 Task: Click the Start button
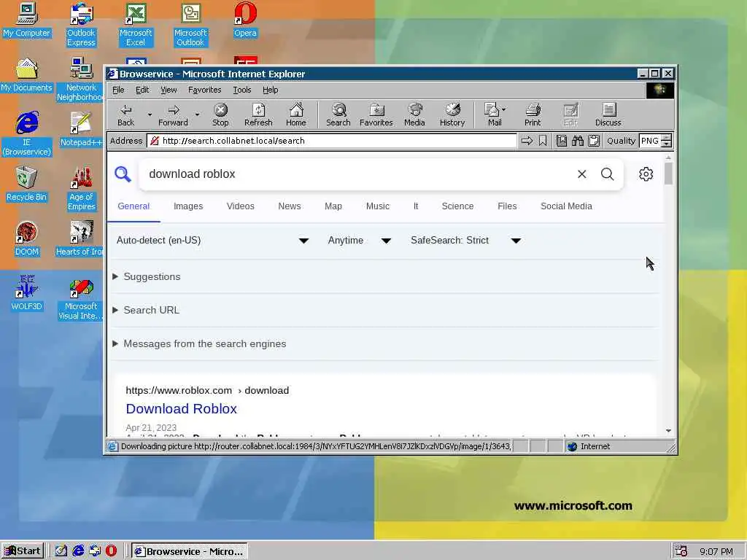(23, 551)
